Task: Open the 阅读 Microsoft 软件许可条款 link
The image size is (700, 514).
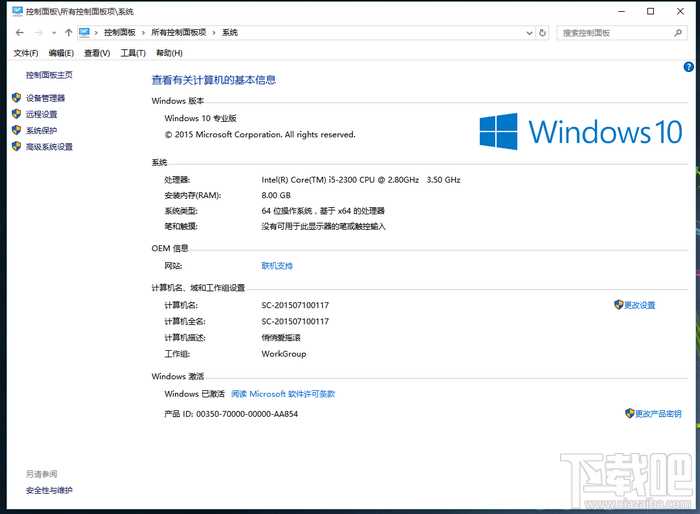Action: tap(283, 394)
